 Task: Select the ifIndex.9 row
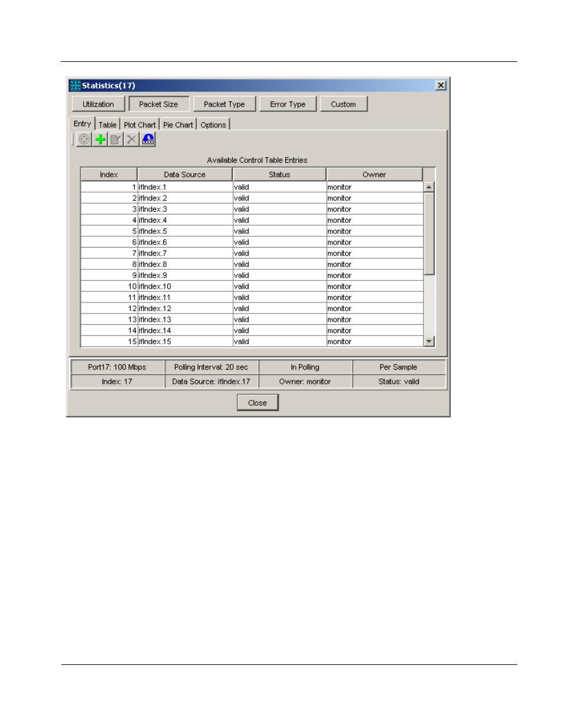coord(252,275)
